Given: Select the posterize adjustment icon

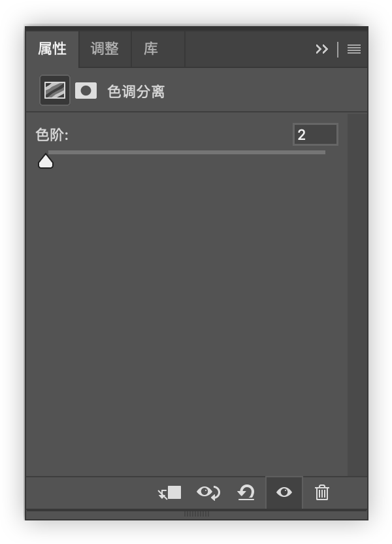Looking at the screenshot, I should click(x=55, y=90).
